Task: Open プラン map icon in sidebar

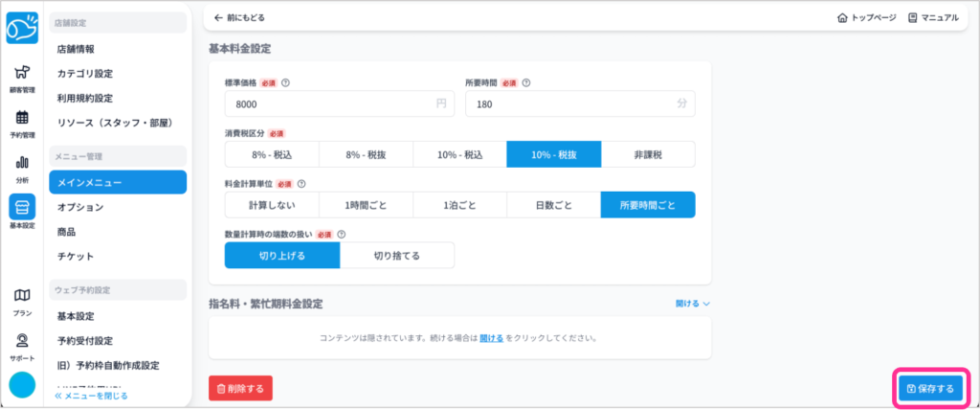Action: (x=21, y=300)
